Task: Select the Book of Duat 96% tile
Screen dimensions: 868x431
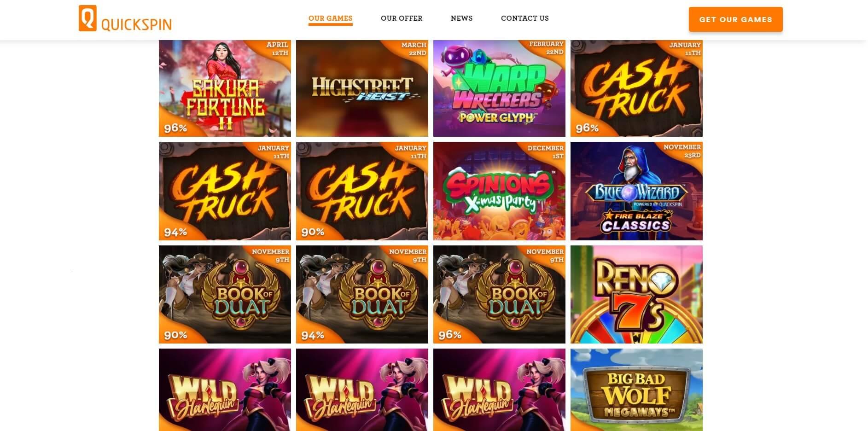Action: [499, 294]
